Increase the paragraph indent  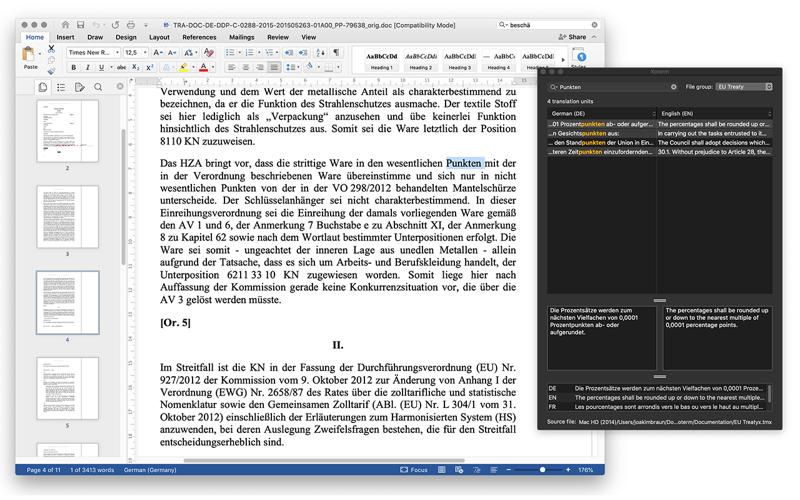[x=303, y=53]
